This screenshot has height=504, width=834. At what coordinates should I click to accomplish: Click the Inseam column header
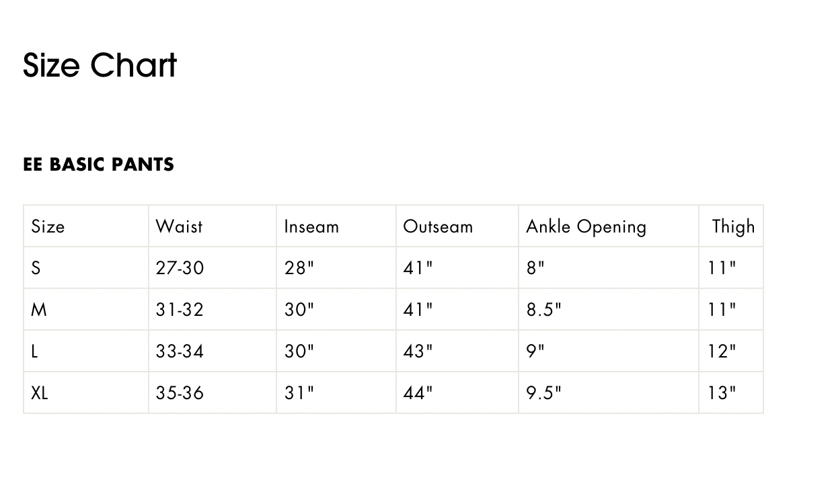point(311,226)
